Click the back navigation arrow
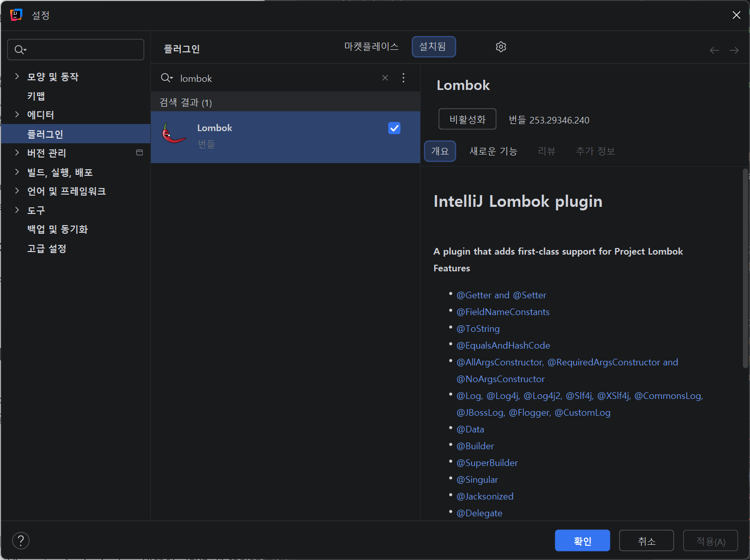The height and width of the screenshot is (560, 750). click(x=714, y=50)
